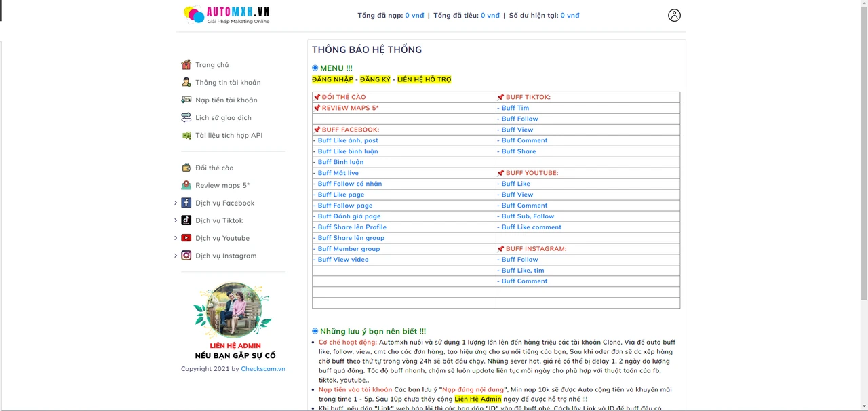The height and width of the screenshot is (411, 868).
Task: Click the Instagram service icon in sidebar
Action: [x=186, y=256]
